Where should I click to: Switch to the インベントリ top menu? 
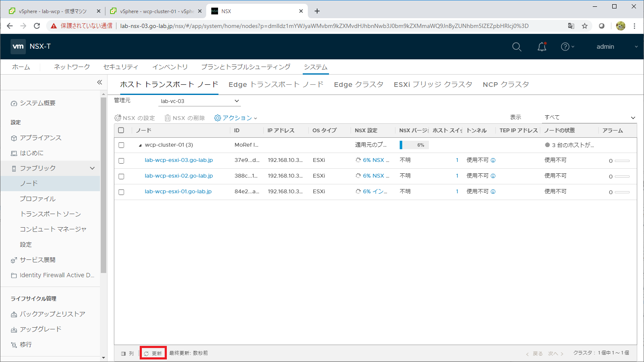pos(170,67)
